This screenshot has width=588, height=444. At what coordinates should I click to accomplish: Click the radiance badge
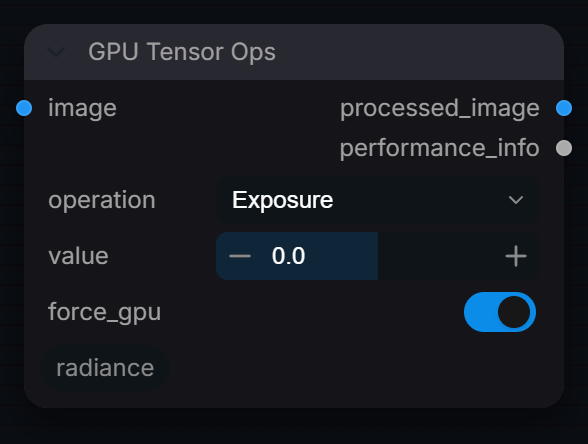point(105,368)
